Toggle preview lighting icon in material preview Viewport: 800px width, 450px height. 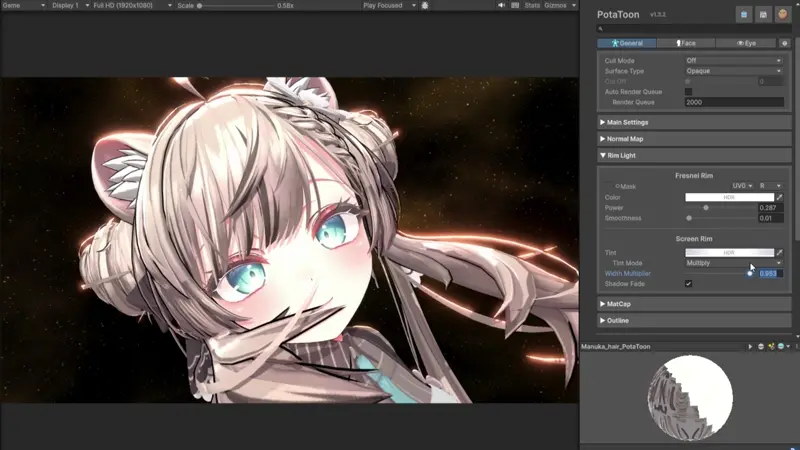coord(771,346)
